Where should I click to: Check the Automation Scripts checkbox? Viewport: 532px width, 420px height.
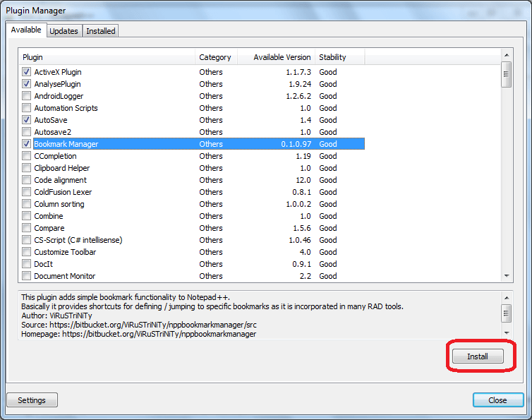pyautogui.click(x=27, y=107)
